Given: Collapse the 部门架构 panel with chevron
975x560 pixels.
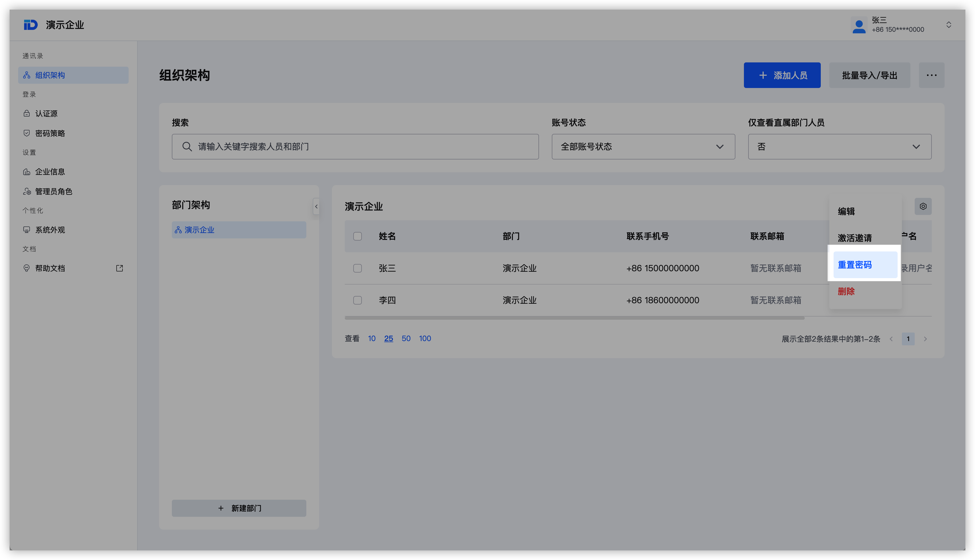Looking at the screenshot, I should (316, 207).
